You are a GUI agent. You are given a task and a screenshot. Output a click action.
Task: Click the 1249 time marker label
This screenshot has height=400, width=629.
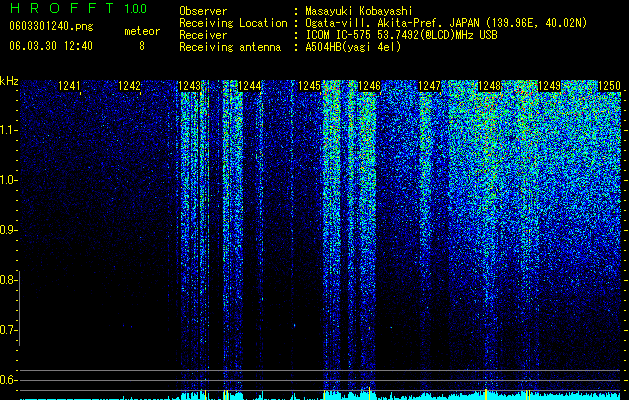pos(549,86)
